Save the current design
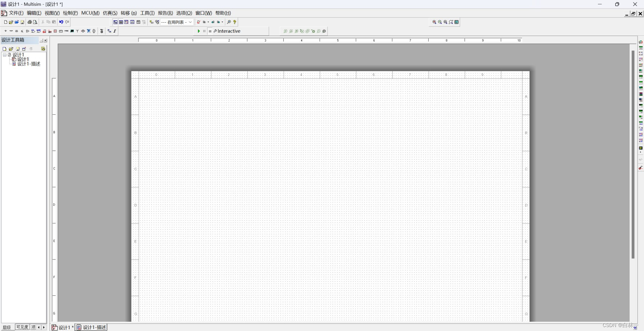Image resolution: width=644 pixels, height=331 pixels. click(x=22, y=22)
